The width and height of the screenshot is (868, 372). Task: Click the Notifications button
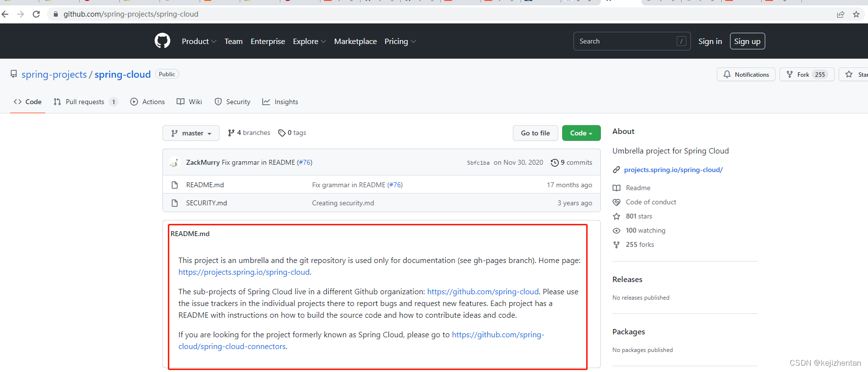(x=746, y=74)
